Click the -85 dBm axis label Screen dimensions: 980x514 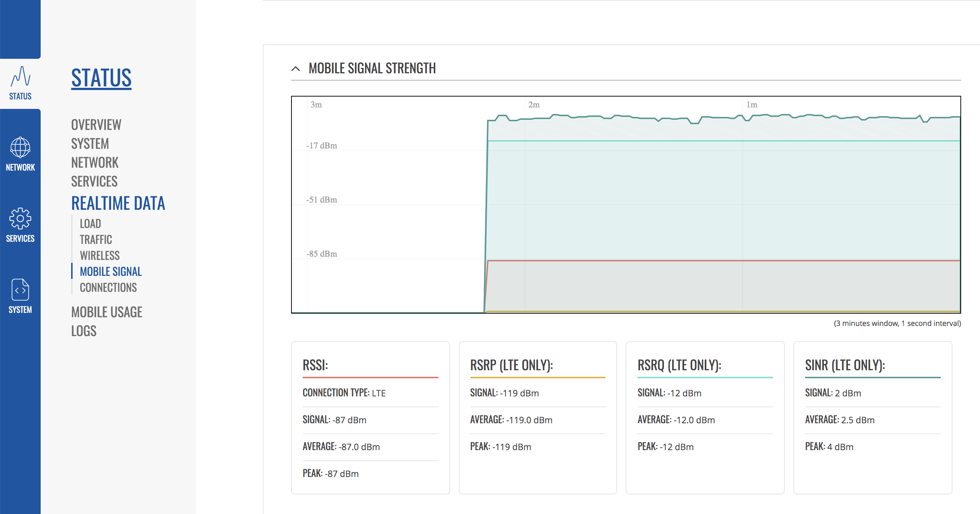[x=322, y=254]
